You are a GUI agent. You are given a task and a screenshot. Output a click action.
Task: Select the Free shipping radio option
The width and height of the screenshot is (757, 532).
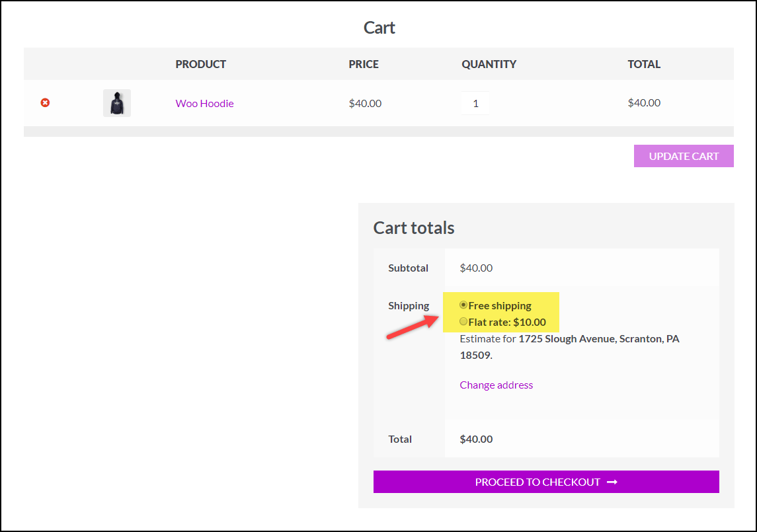pyautogui.click(x=463, y=305)
